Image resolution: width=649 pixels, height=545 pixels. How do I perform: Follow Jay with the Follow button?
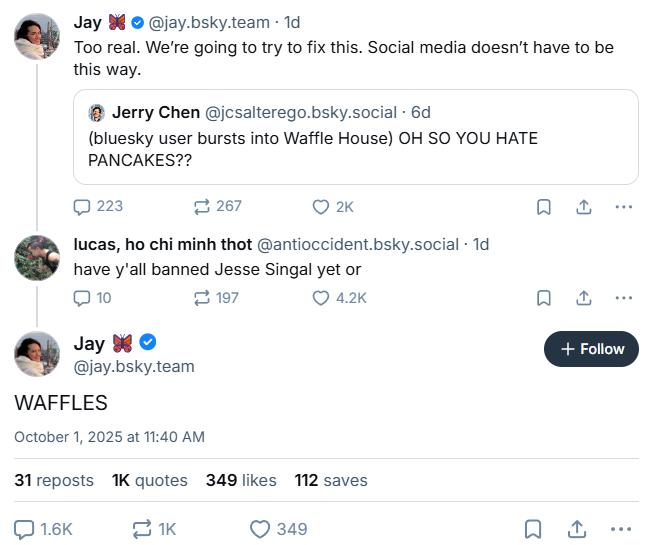tap(591, 349)
